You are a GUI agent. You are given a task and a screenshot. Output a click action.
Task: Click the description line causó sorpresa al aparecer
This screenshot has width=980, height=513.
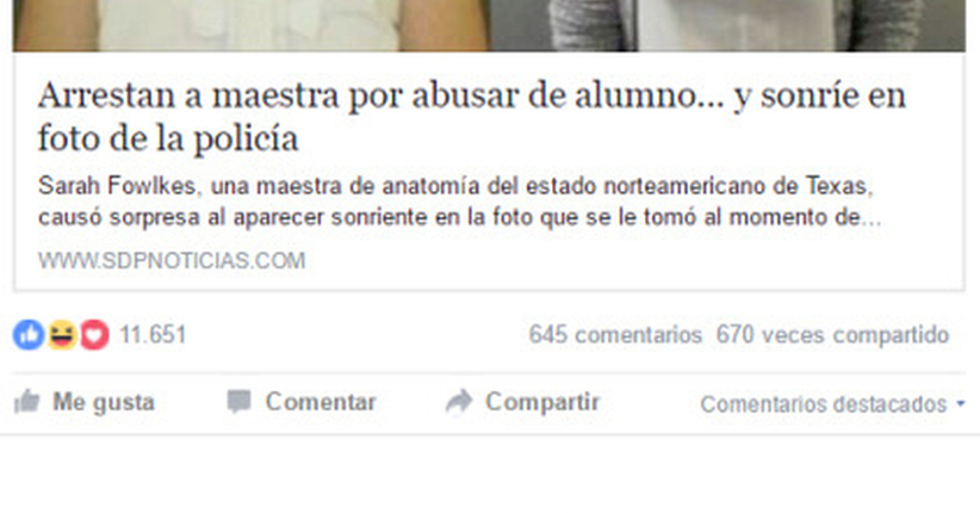460,217
